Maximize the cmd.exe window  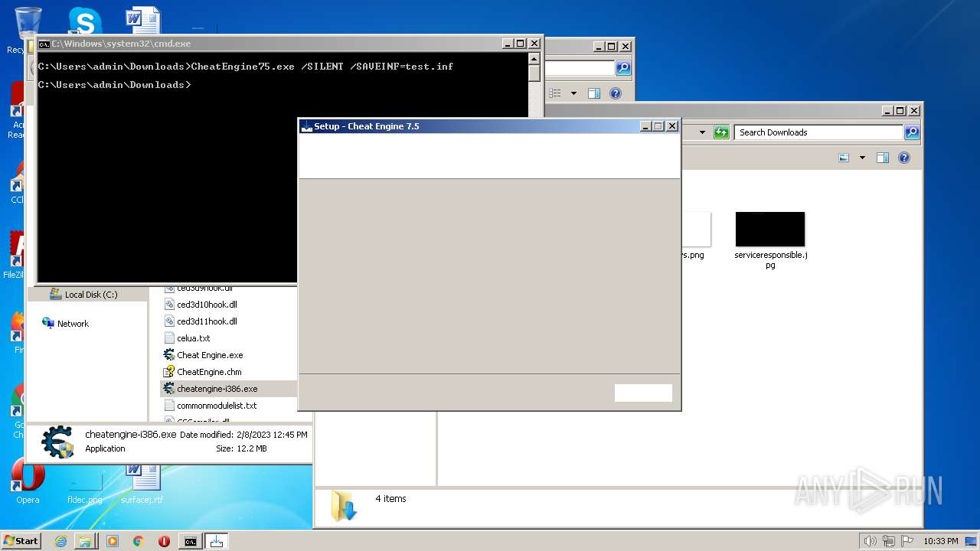pos(521,44)
